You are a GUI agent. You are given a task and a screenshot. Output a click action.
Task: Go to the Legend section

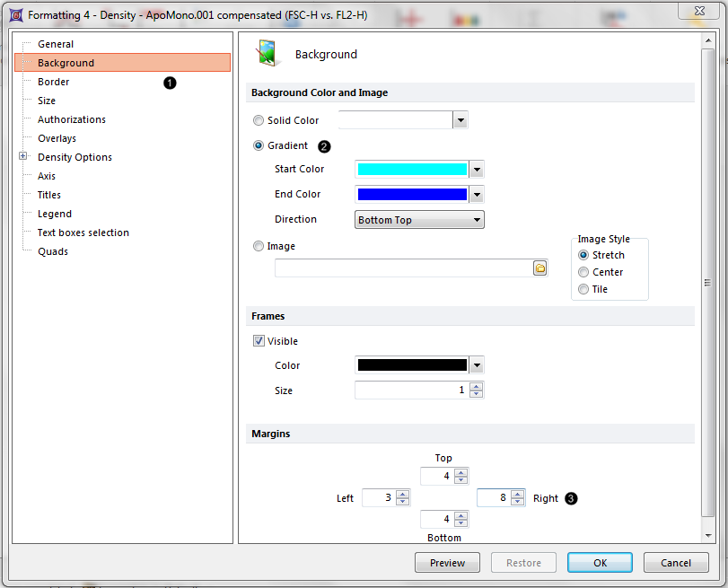54,214
